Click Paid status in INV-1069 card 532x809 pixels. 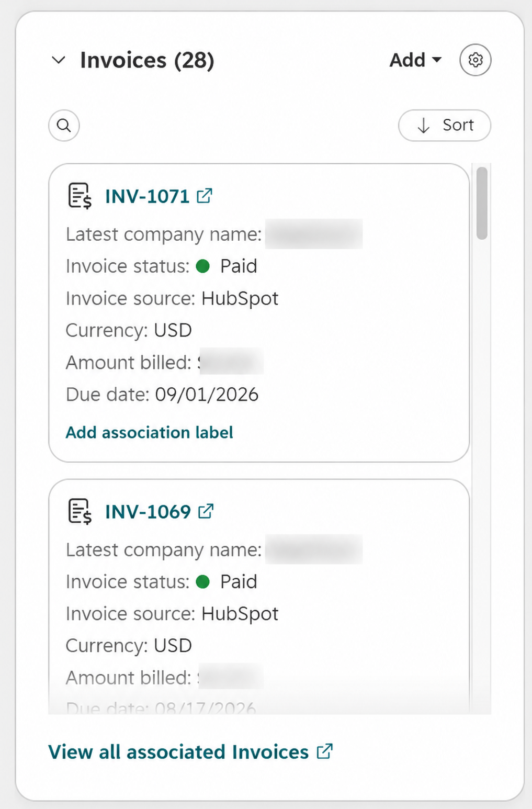(227, 582)
